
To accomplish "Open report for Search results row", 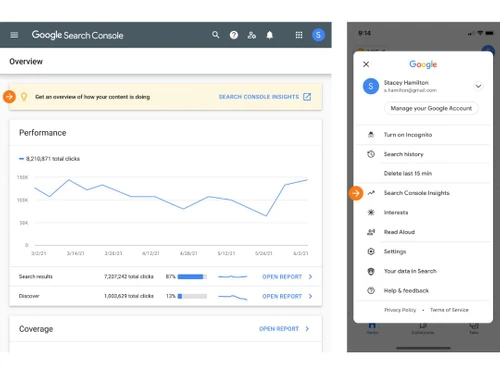I will [282, 277].
